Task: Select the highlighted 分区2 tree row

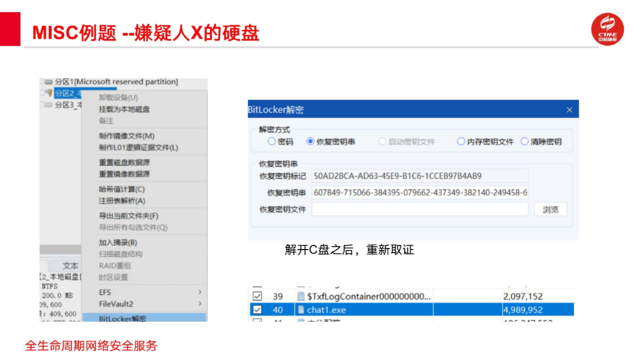Action: pyautogui.click(x=68, y=93)
